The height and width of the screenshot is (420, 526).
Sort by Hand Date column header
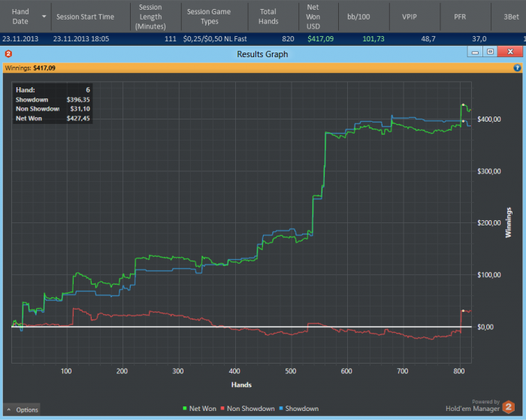pyautogui.click(x=20, y=17)
